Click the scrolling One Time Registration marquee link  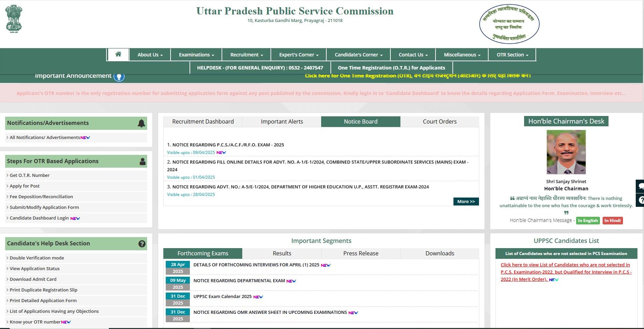418,76
